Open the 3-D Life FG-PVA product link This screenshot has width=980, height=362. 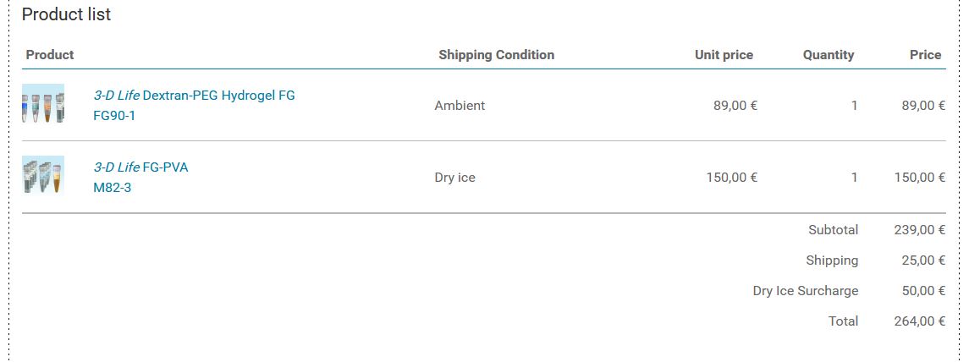140,167
